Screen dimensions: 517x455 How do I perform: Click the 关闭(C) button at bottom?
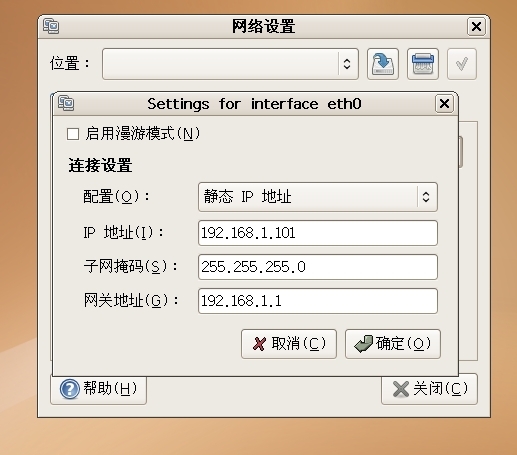coord(429,389)
